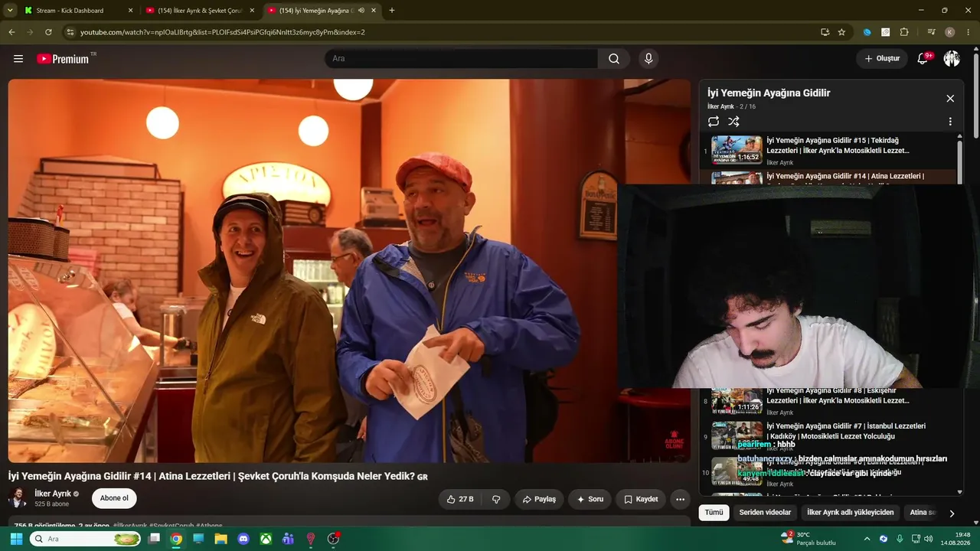Mute the active YouTube tab audio
The image size is (980, 551).
[x=361, y=11]
